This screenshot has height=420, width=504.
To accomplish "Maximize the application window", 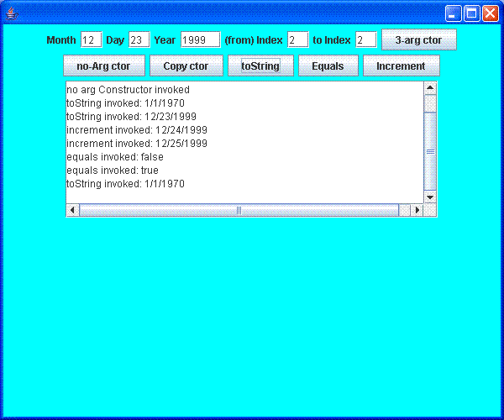I will 471,13.
